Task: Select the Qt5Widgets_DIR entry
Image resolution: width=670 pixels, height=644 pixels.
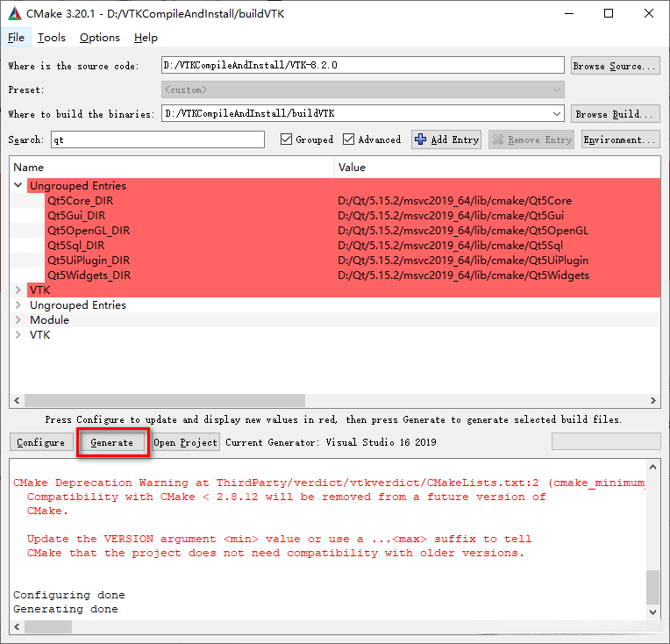Action: coord(89,275)
